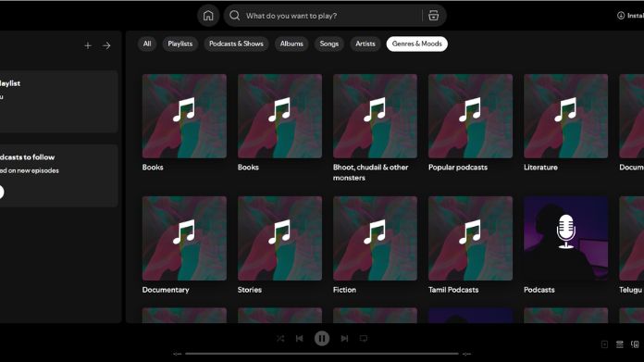Screen dimensions: 644x362
Task: Select the Genres & Moods filter
Action: (417, 44)
